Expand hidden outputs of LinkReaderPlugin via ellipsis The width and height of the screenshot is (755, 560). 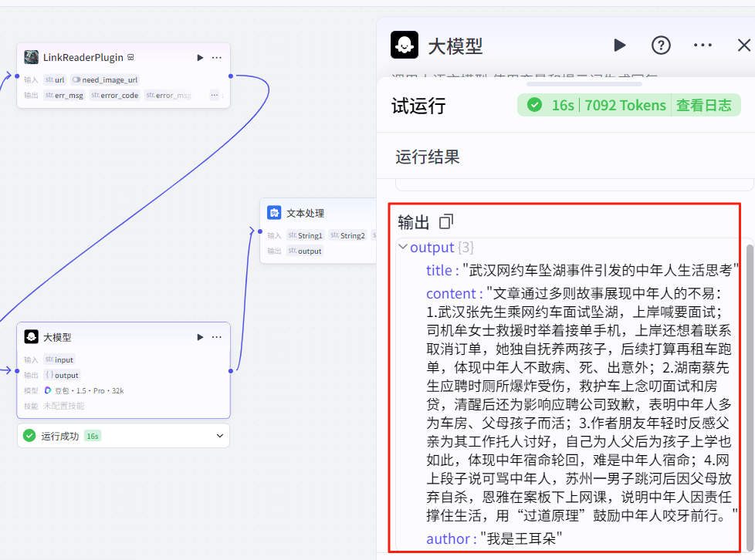tap(215, 95)
